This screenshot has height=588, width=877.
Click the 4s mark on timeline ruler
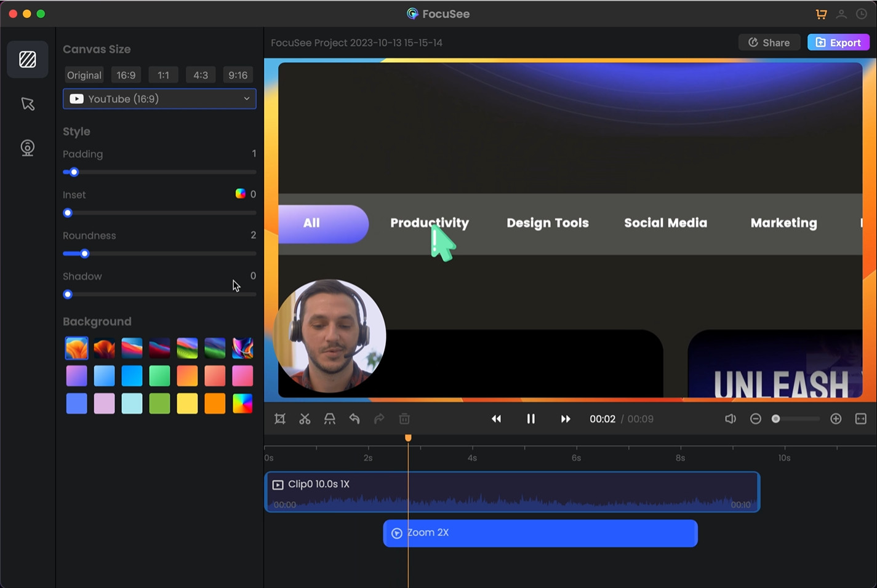[472, 458]
